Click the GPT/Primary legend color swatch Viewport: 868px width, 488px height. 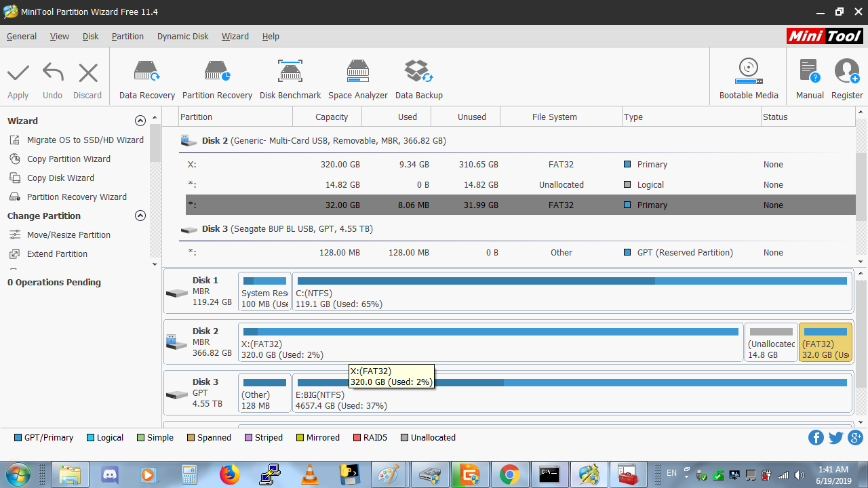pos(18,438)
